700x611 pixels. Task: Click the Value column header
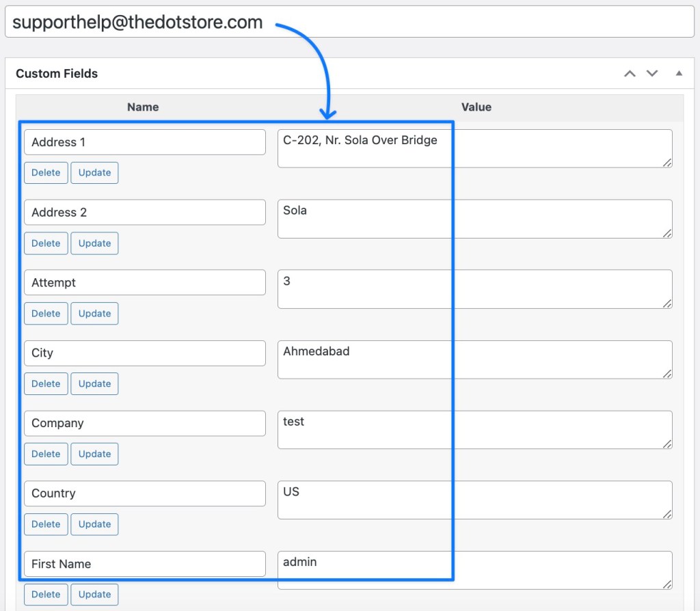pyautogui.click(x=476, y=107)
